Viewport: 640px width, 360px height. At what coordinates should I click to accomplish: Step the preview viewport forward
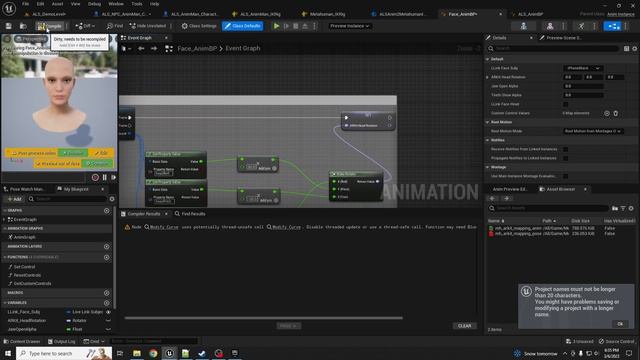click(113, 177)
